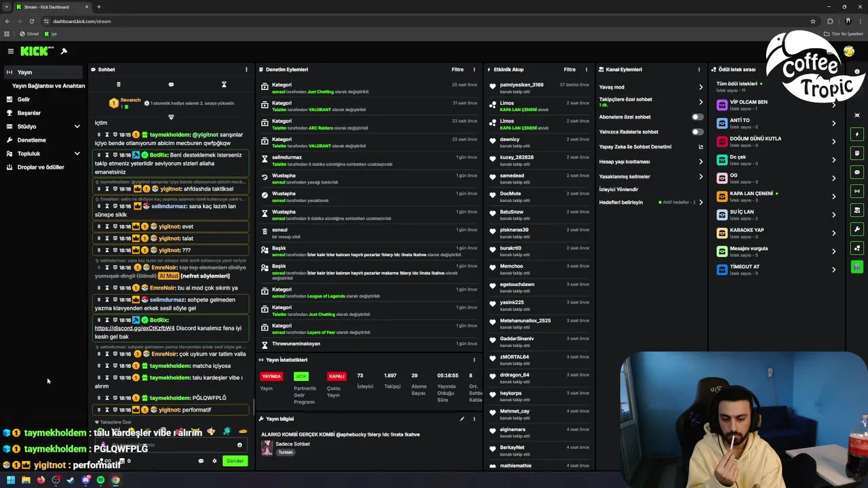Open the Etkinlik Akışı three-dot menu
The width and height of the screenshot is (868, 488).
pos(587,69)
